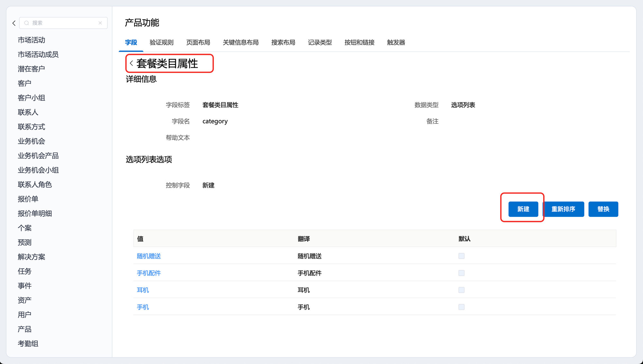Select 报价单明细 in the sidebar
This screenshot has width=643, height=364.
(35, 214)
